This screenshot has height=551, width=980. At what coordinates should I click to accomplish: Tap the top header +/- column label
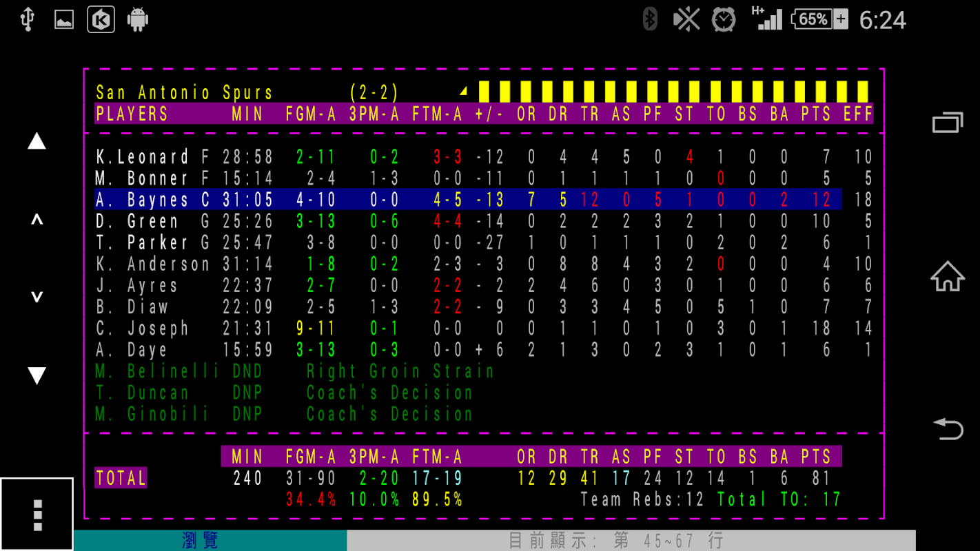[489, 114]
